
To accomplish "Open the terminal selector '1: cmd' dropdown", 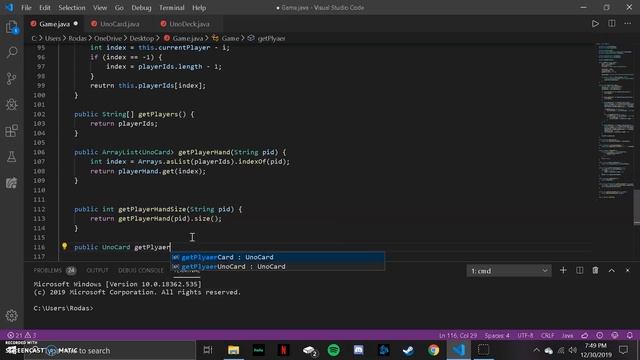I will 509,271.
